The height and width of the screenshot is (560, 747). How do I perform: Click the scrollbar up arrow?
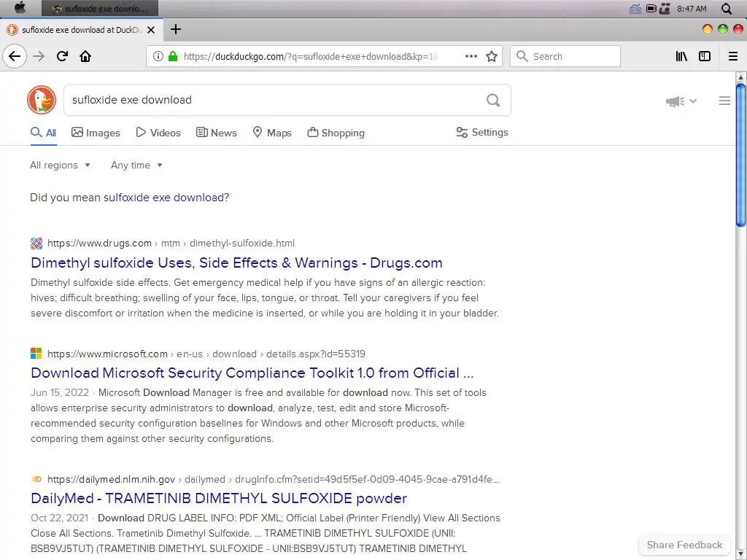coord(741,77)
